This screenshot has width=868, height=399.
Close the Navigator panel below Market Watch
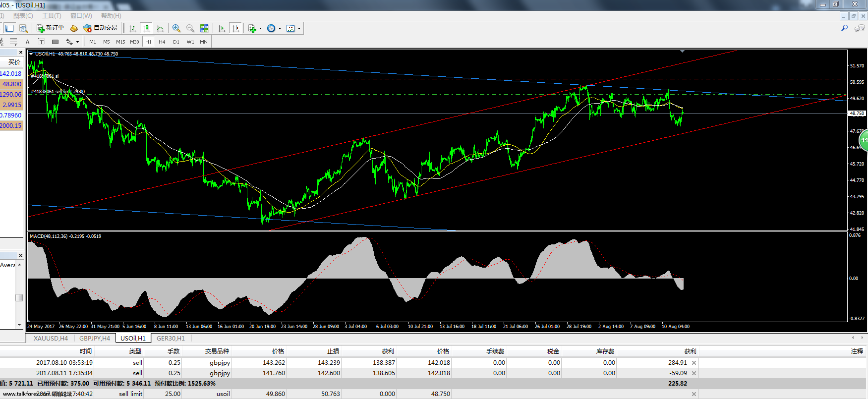coord(21,255)
